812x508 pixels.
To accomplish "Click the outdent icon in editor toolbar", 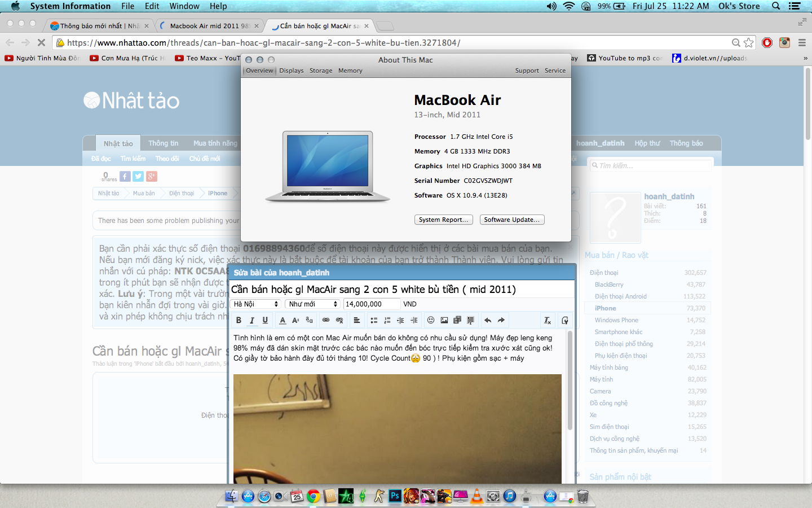I will pyautogui.click(x=400, y=320).
